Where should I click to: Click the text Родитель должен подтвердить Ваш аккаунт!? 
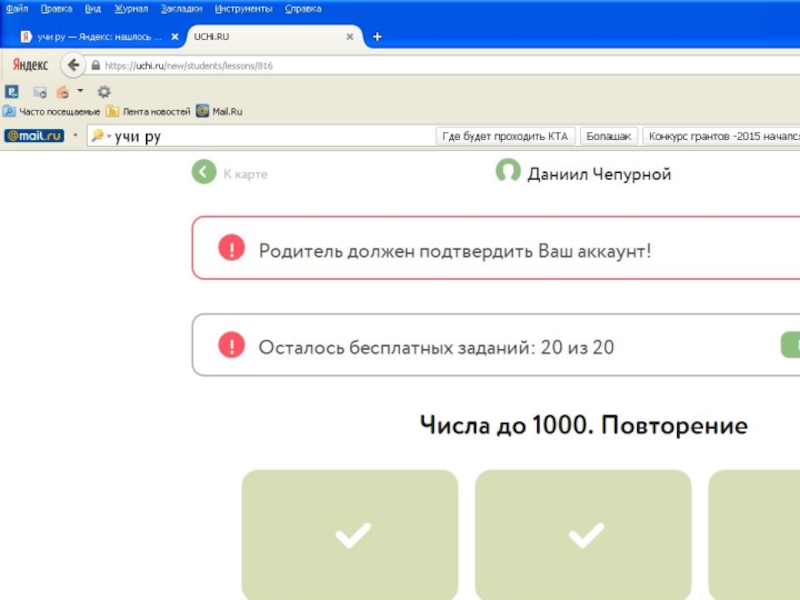(x=455, y=251)
